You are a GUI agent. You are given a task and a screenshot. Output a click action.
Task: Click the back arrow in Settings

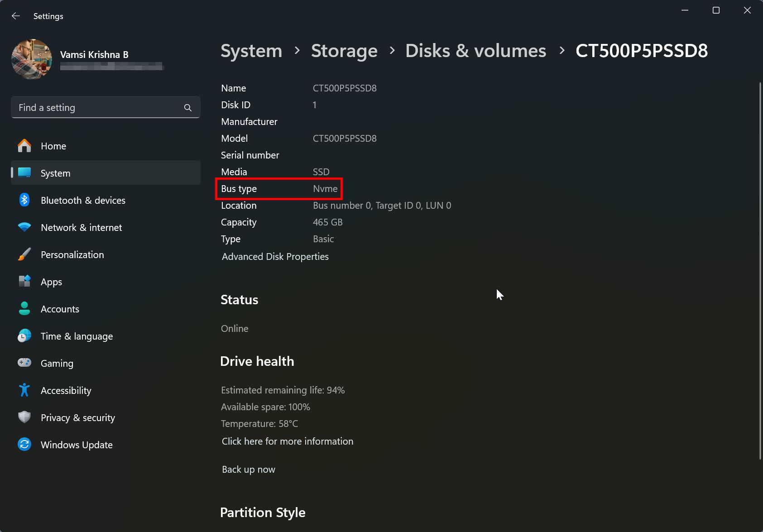16,16
